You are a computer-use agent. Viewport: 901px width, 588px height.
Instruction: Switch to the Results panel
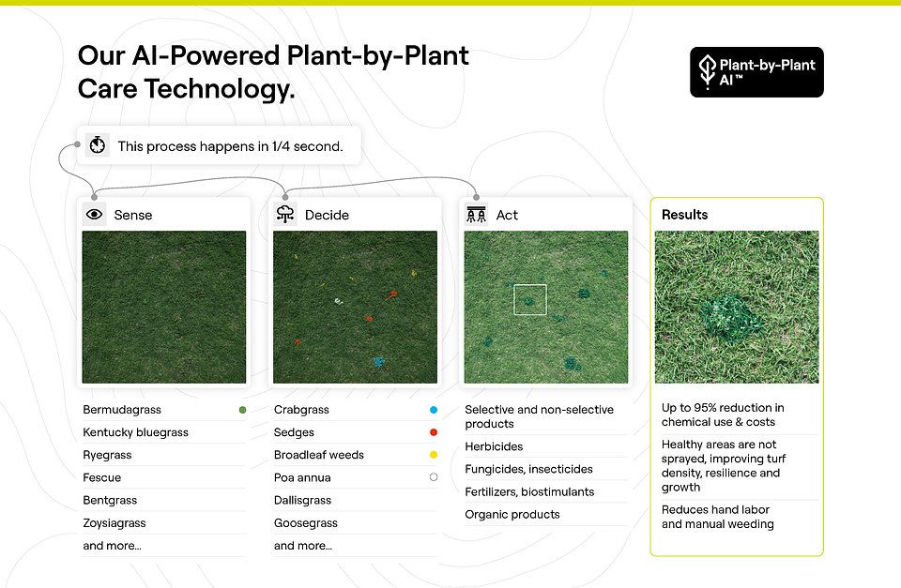(684, 214)
